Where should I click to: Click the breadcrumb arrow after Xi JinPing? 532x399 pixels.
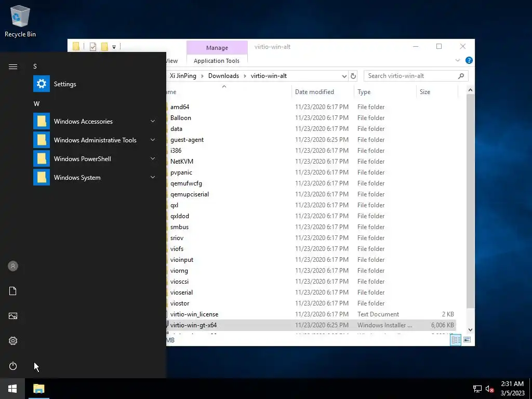coord(202,76)
